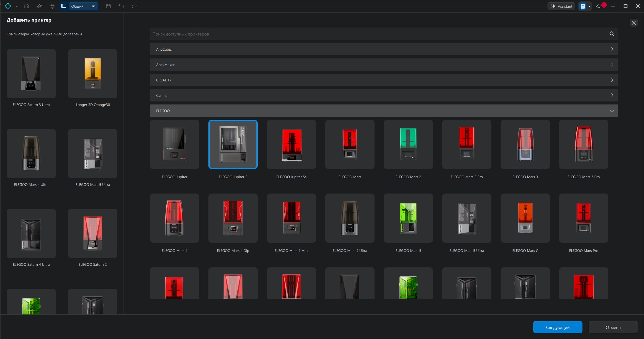Open the dropdown arrow beside account icon
This screenshot has height=339, width=644.
[x=590, y=6]
